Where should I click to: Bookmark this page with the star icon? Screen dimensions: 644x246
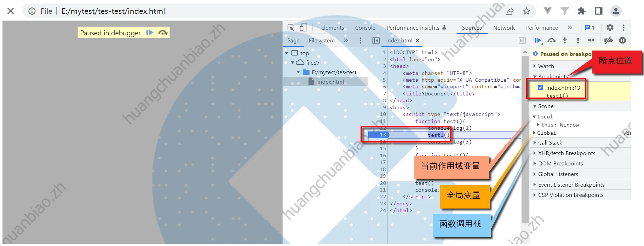tap(527, 11)
